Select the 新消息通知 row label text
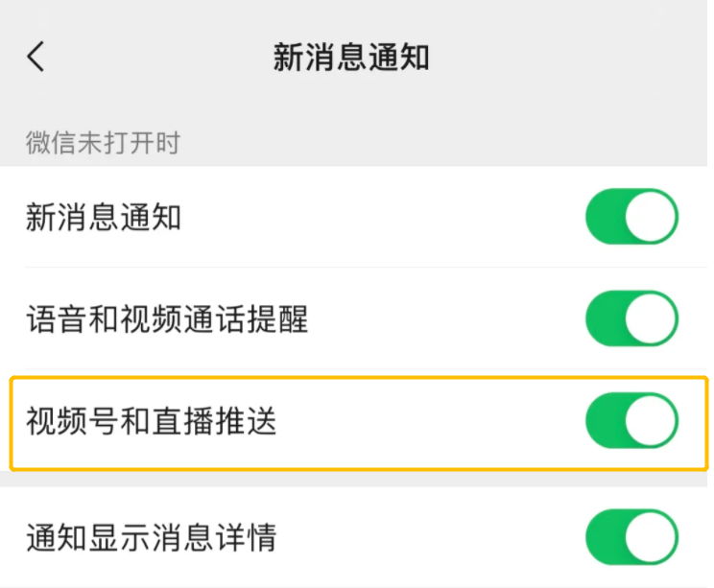Screen dimensions: 714x588 click(104, 217)
